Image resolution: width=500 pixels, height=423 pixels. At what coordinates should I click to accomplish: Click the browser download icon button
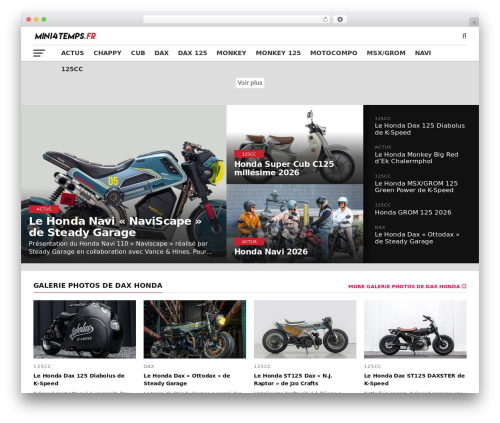[x=340, y=20]
